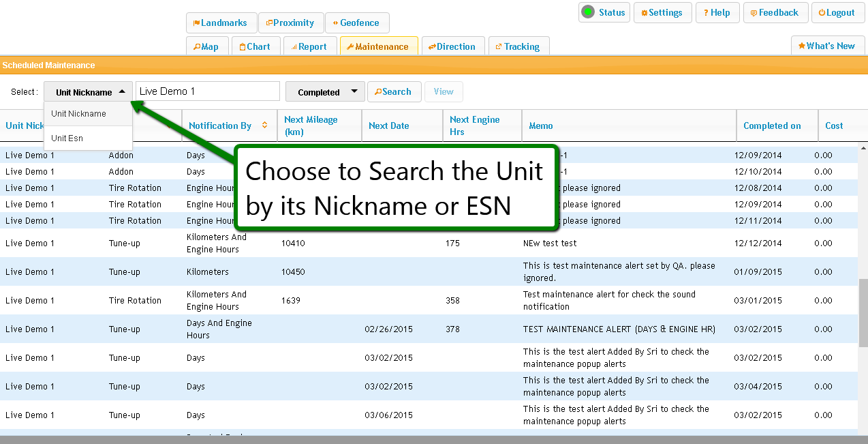Open the Geofence tab

(356, 23)
